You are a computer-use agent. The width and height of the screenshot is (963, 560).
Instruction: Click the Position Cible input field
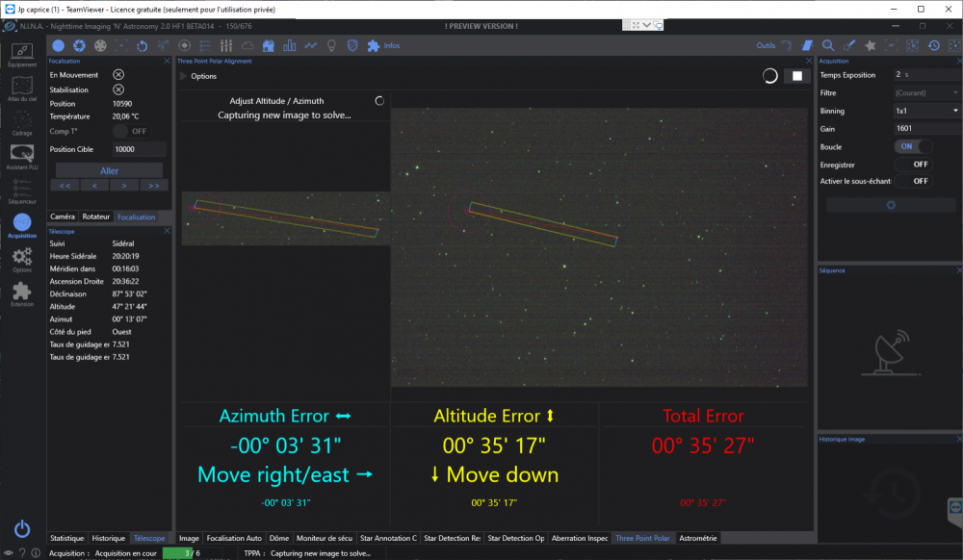[140, 149]
